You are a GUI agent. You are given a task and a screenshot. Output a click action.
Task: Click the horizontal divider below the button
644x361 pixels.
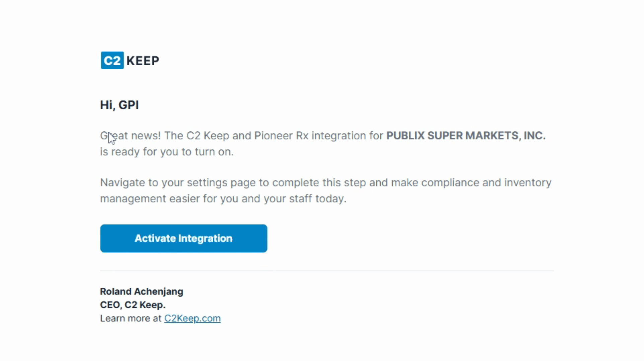pos(327,271)
